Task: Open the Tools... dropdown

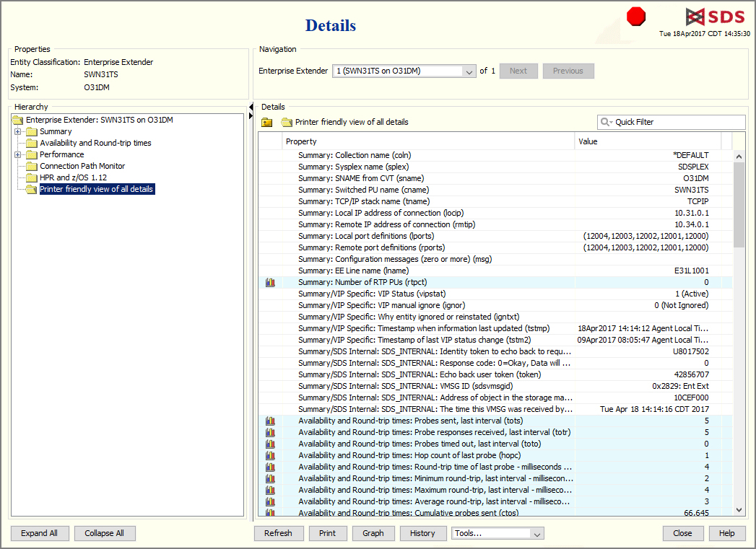Action: tap(537, 534)
